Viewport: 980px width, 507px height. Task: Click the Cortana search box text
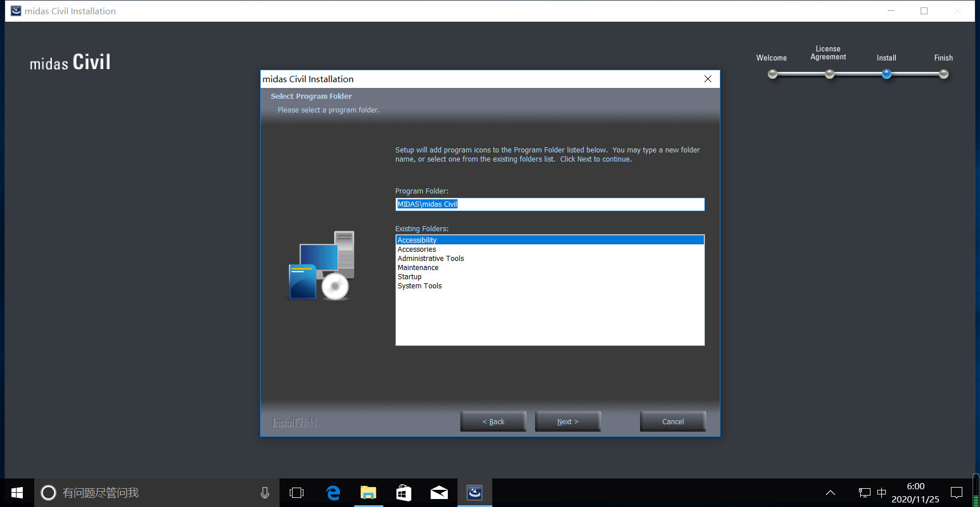point(100,493)
